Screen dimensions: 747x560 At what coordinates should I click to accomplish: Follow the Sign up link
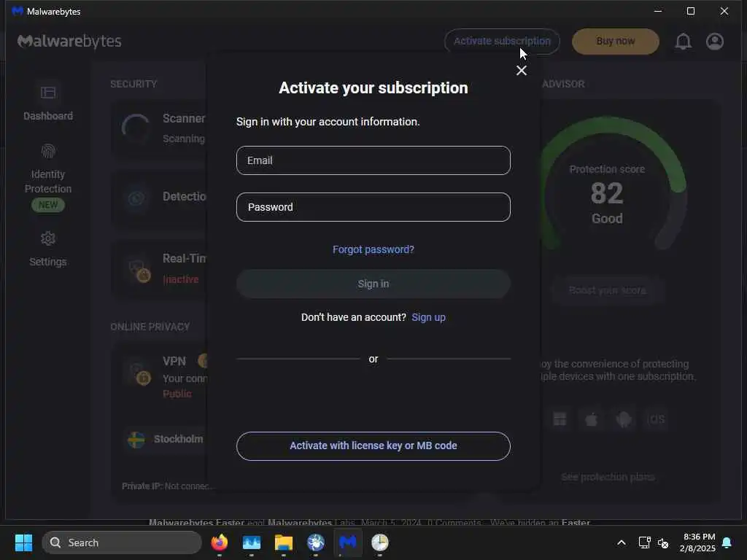pos(428,317)
